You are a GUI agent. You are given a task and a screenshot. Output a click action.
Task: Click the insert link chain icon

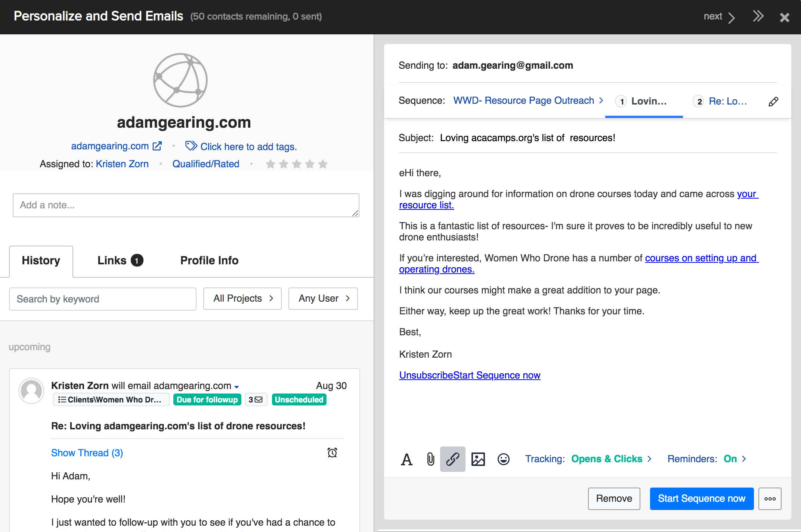coord(452,459)
